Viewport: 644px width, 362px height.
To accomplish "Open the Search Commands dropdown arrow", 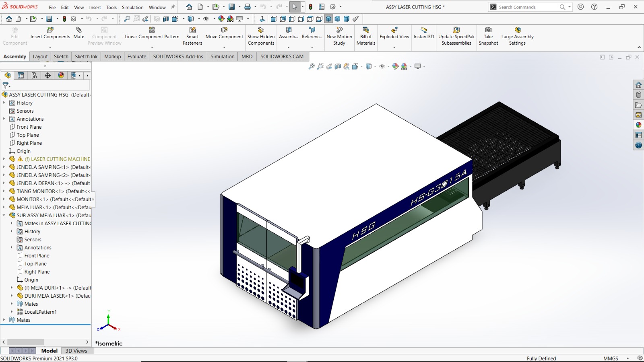I will [x=569, y=7].
